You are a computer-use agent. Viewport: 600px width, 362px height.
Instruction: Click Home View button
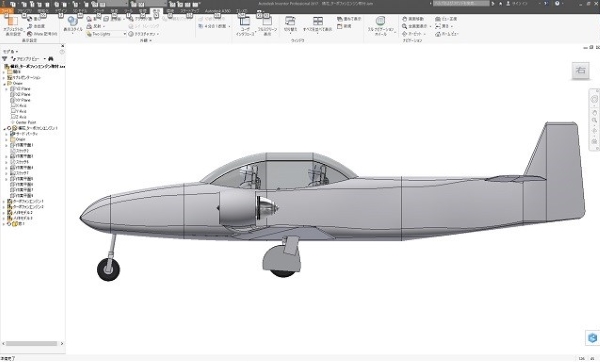tap(447, 34)
